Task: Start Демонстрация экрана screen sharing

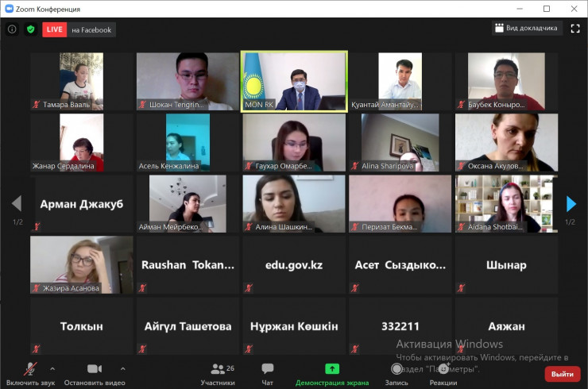Action: pos(331,373)
